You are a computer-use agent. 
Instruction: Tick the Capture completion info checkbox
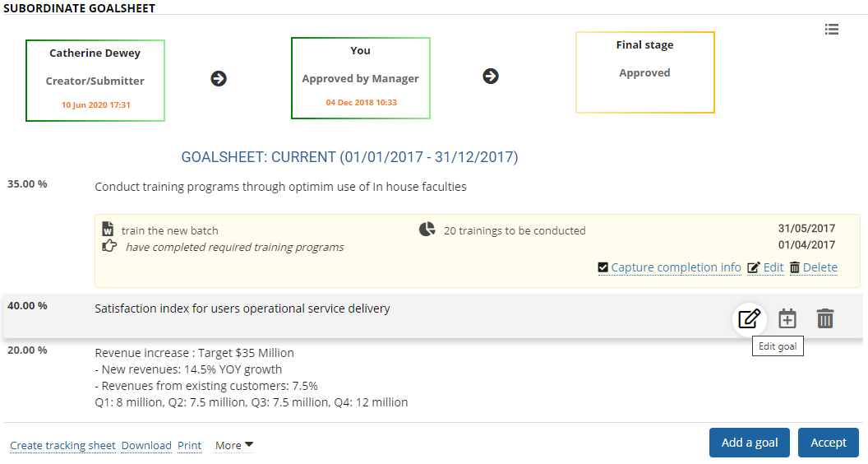[603, 267]
